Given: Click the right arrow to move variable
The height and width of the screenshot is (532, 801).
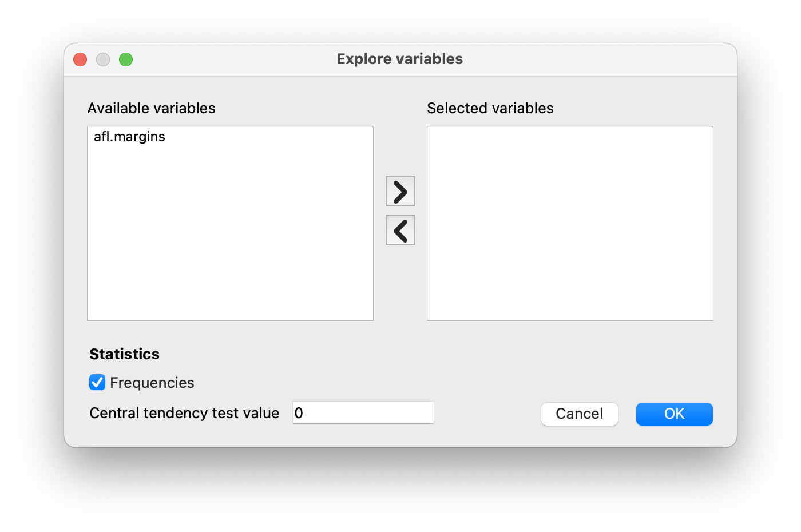Looking at the screenshot, I should pyautogui.click(x=400, y=191).
